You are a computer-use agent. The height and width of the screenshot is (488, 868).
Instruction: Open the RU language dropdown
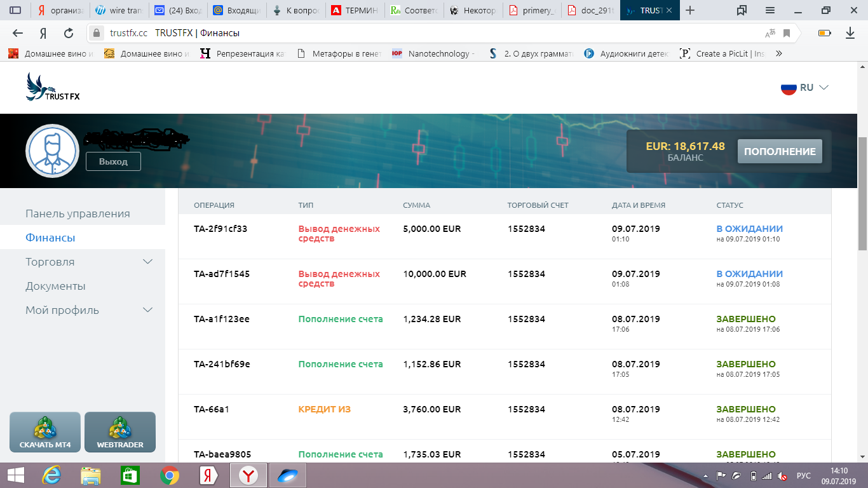point(805,88)
